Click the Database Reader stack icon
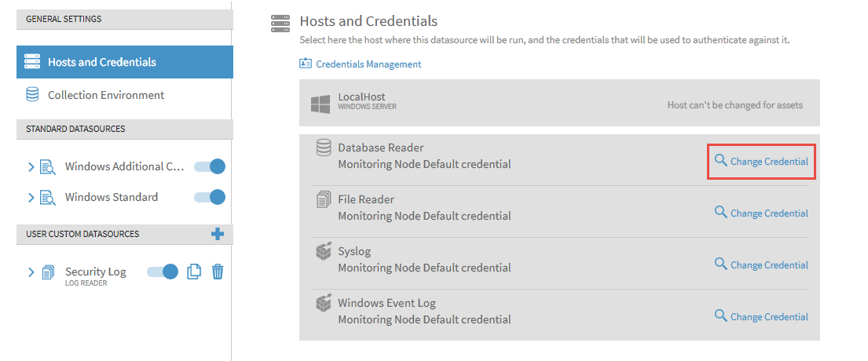868x361 pixels. [x=323, y=148]
